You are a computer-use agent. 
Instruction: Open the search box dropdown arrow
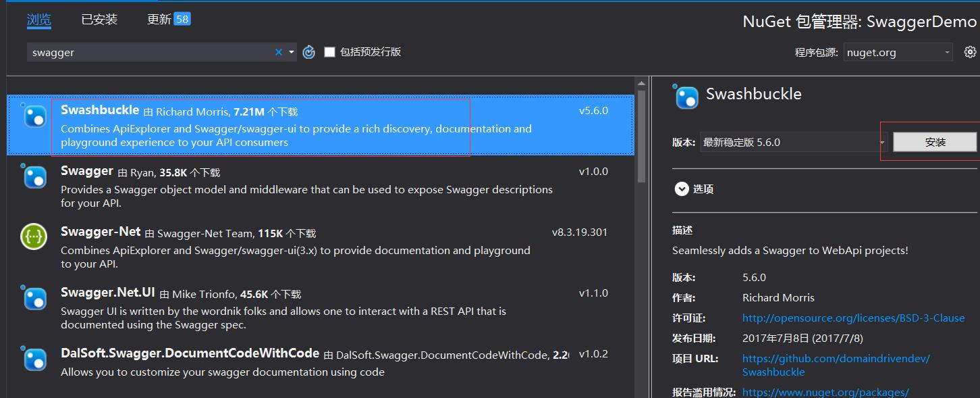[292, 52]
